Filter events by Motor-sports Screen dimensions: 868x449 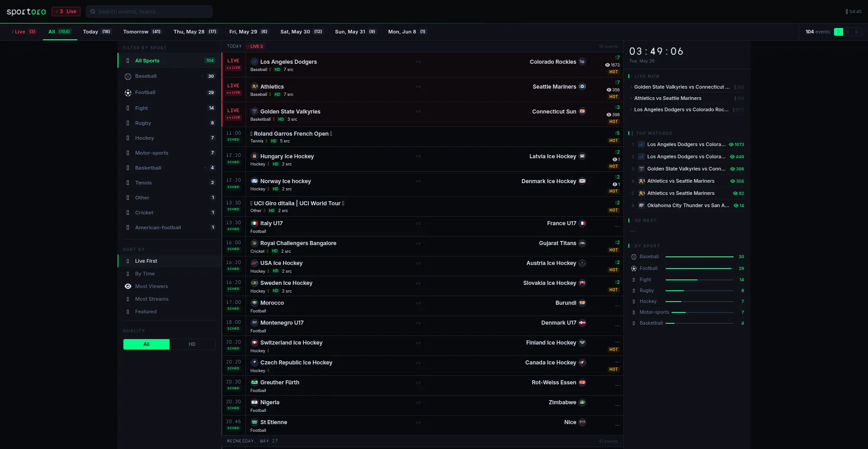(170, 153)
